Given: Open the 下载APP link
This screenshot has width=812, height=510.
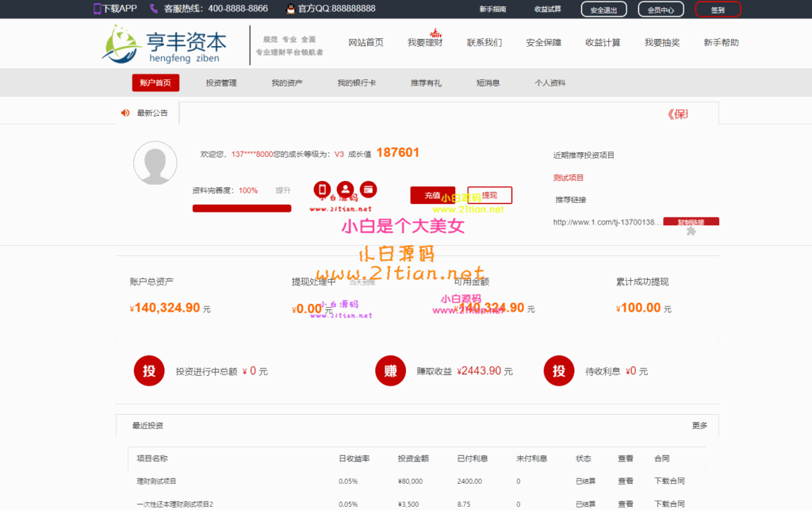Looking at the screenshot, I should coord(120,8).
